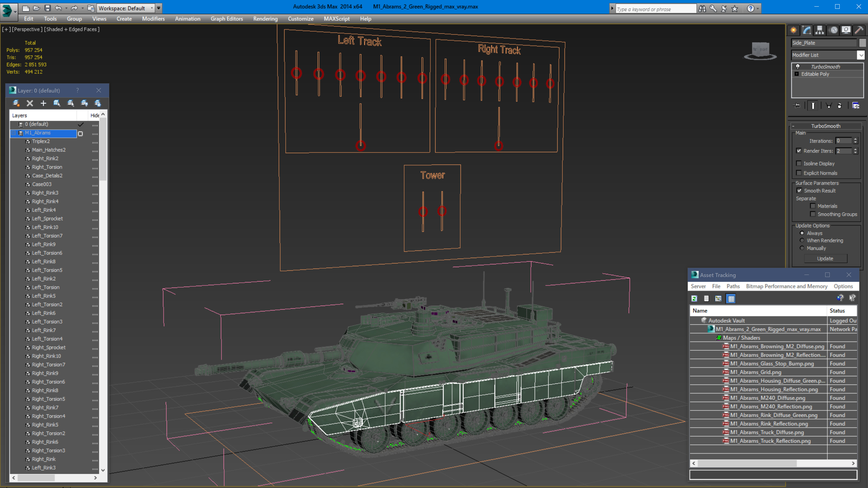Open the Motion command panel tab
The image size is (868, 488).
pos(833,30)
